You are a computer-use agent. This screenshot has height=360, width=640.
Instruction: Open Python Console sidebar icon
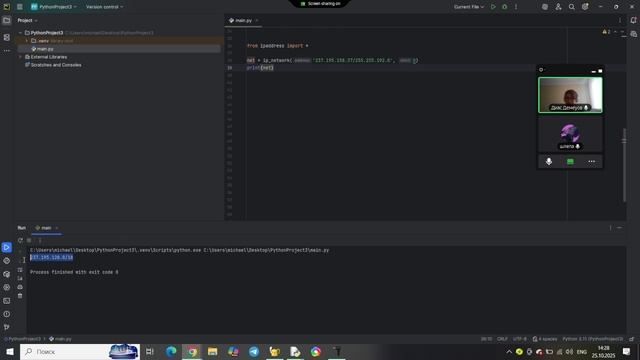point(7,261)
